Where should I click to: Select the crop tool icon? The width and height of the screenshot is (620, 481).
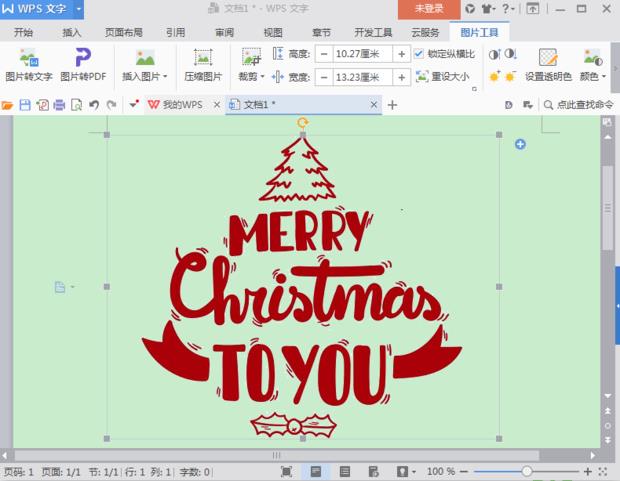(x=251, y=58)
